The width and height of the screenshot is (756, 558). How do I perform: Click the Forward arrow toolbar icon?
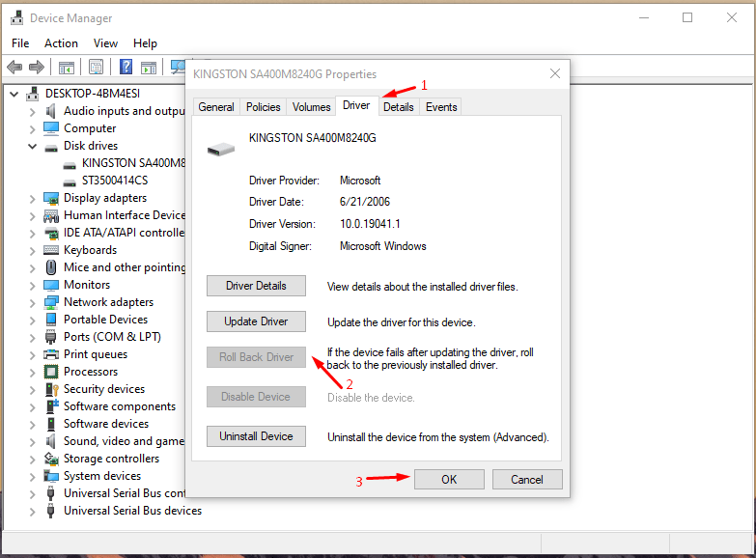(x=37, y=67)
